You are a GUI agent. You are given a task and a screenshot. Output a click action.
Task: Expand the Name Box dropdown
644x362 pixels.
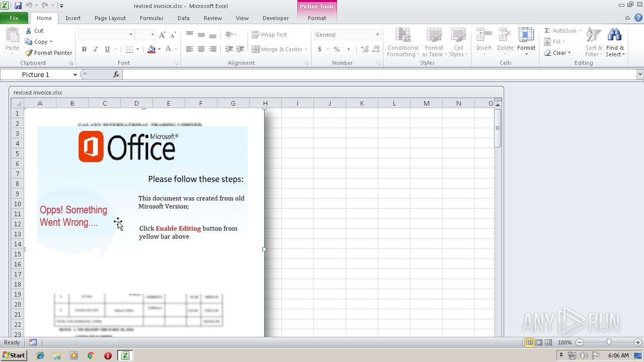tap(75, 74)
